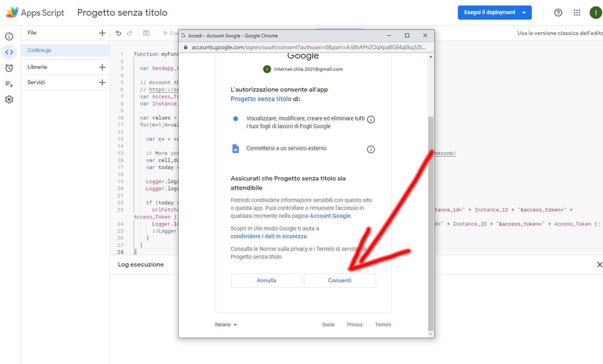Click the Google apps grid icon
Screen dimensions: 603x364
coord(577,13)
